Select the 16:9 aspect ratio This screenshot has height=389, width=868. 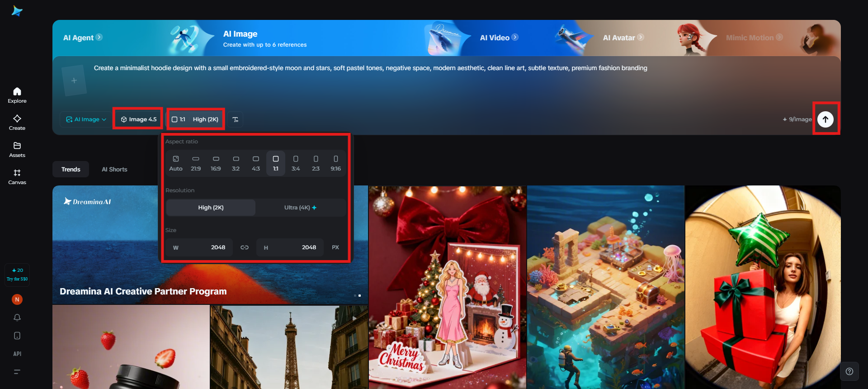(x=216, y=163)
